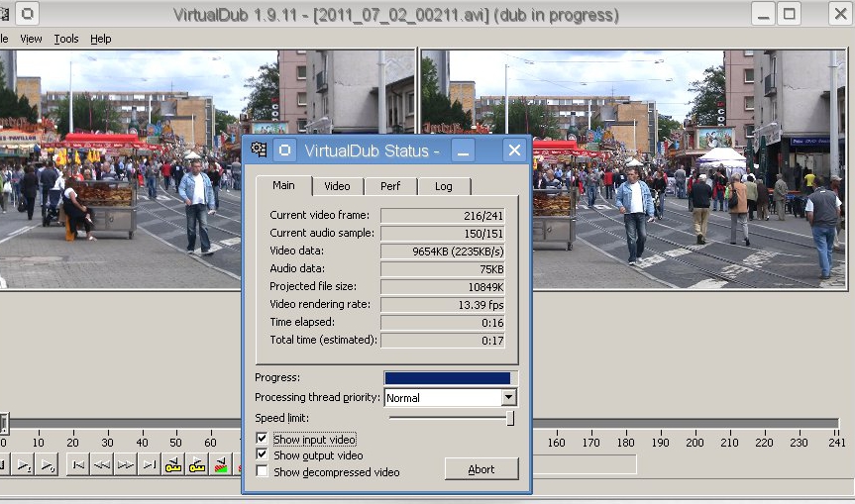
Task: Click the sticky button in the main VirtualDub title bar
Action: point(28,14)
